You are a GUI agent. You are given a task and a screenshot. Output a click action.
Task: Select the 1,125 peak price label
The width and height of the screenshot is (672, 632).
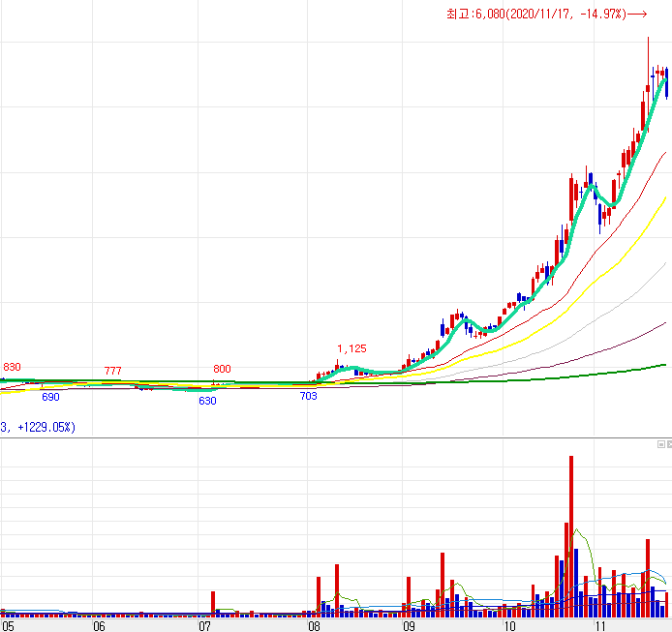coord(351,348)
